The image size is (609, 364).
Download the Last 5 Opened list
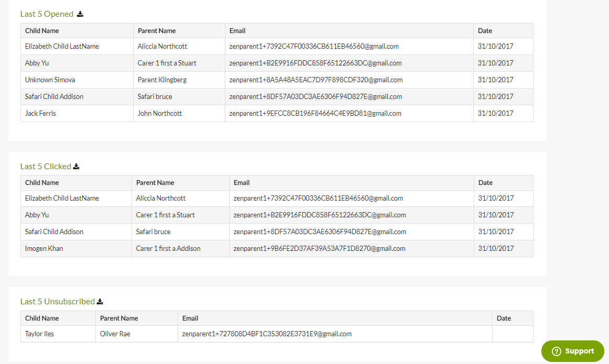pos(80,14)
